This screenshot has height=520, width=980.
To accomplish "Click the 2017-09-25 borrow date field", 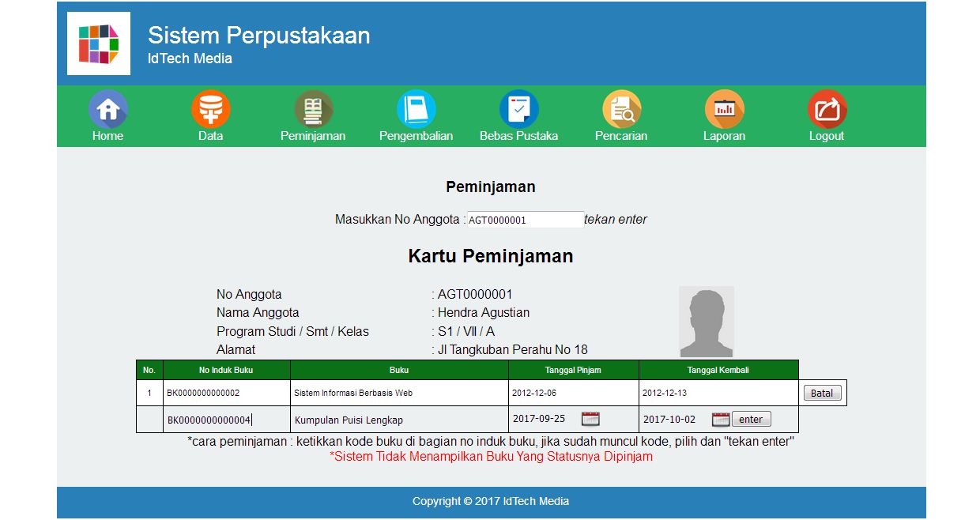I will click(545, 419).
